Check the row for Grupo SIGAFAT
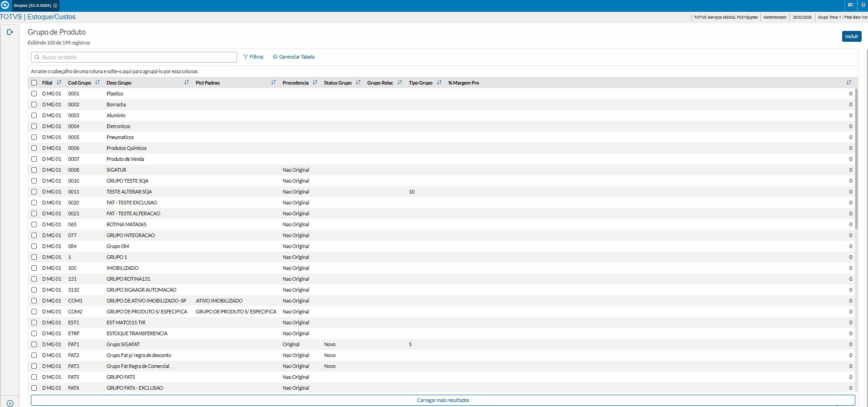 click(x=34, y=344)
